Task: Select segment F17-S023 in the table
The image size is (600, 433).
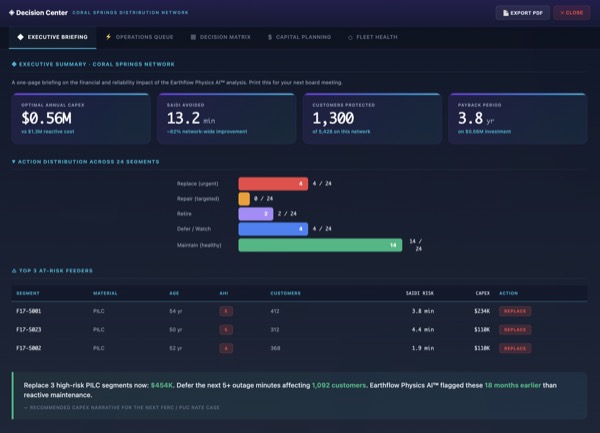Action: [29, 330]
